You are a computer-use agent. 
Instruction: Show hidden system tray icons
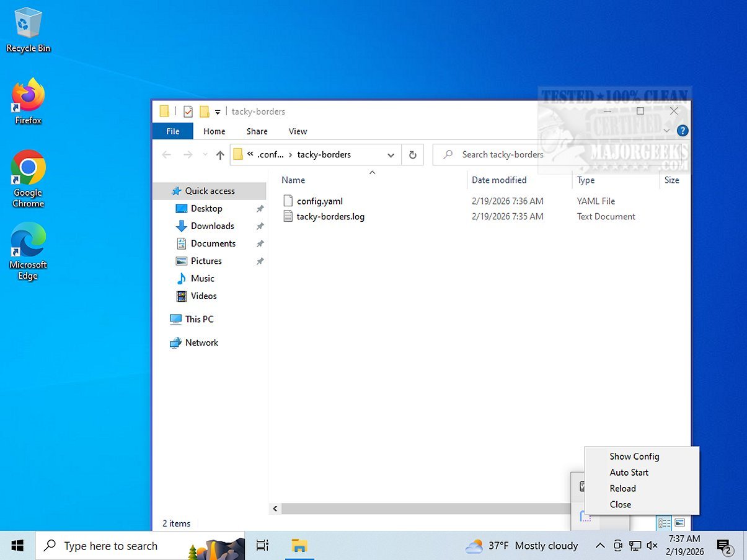click(x=599, y=546)
